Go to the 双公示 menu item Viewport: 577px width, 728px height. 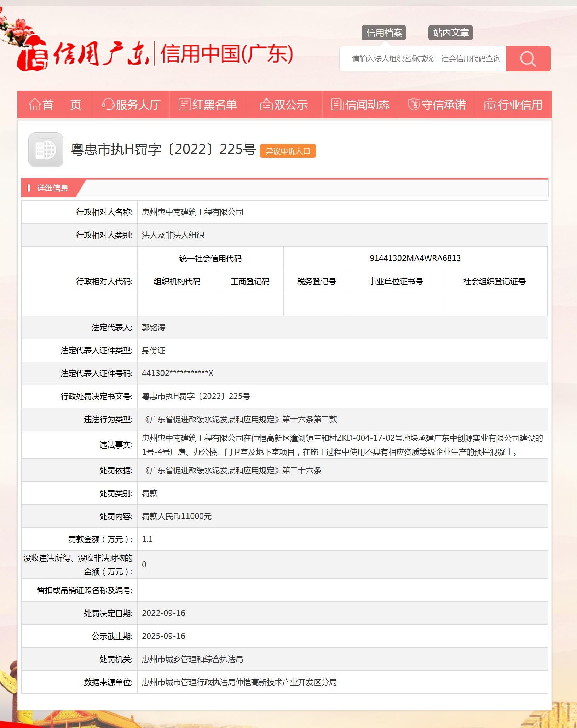(284, 105)
